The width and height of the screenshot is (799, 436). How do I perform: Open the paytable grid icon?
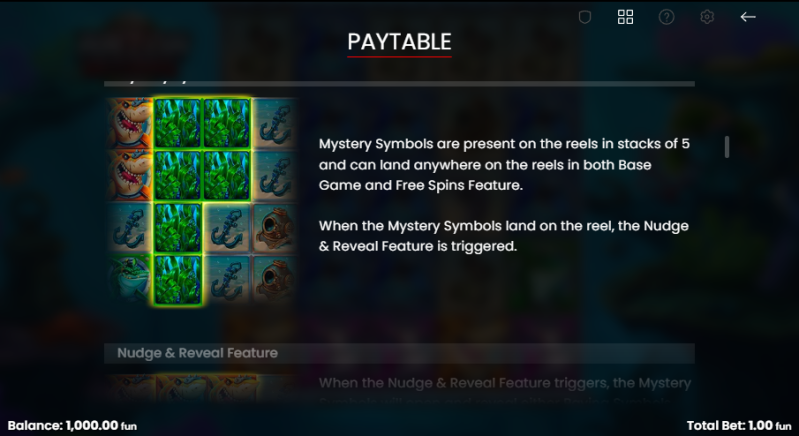[x=625, y=17]
